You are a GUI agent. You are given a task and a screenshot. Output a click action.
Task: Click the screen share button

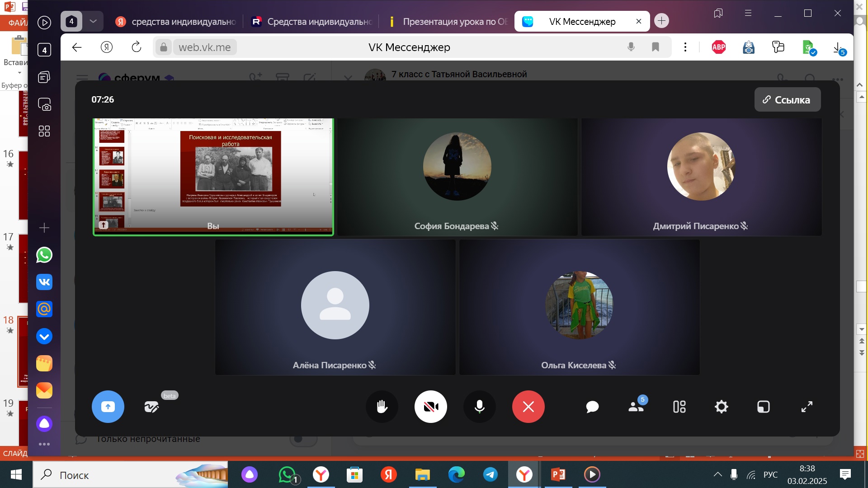point(108,407)
